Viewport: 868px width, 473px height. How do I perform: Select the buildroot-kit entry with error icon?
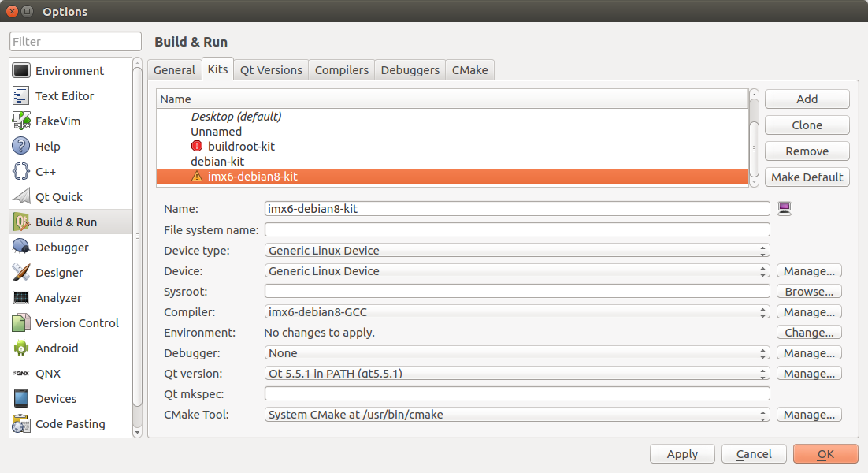[240, 147]
